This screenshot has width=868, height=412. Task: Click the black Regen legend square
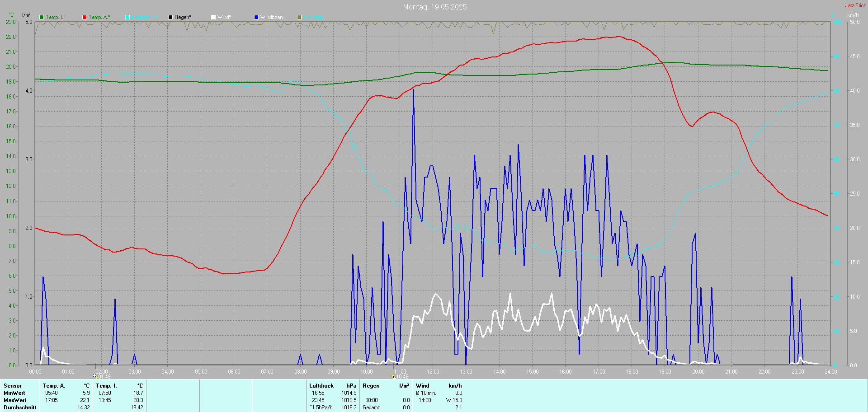[x=170, y=17]
